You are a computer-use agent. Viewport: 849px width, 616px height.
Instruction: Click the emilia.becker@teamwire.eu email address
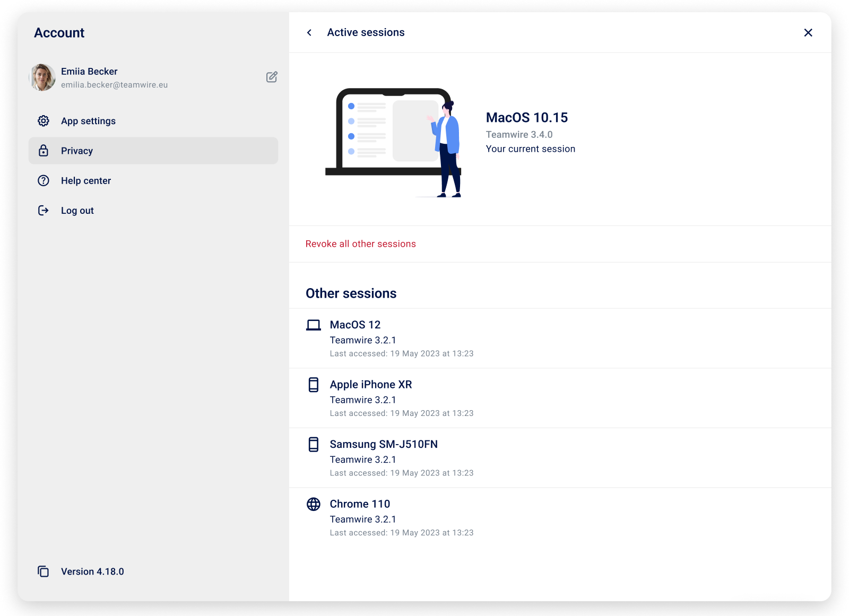pos(114,85)
